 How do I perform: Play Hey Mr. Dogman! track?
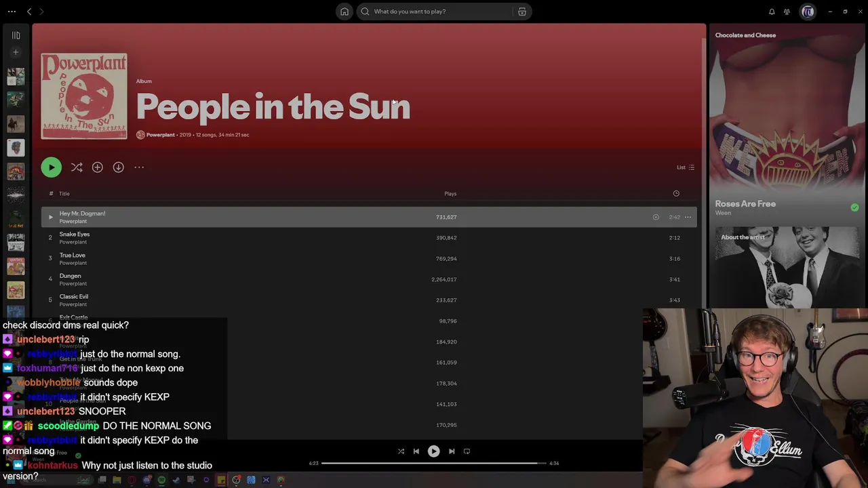(50, 217)
